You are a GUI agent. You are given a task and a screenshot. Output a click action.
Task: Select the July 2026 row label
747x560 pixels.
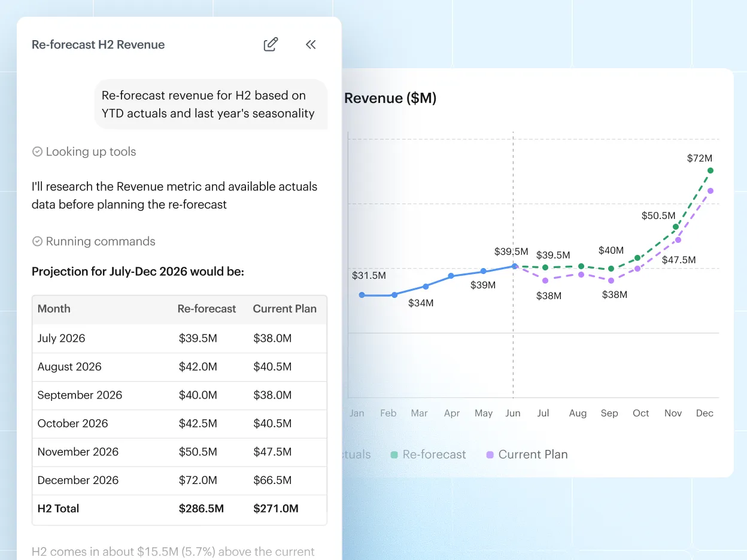[61, 338]
